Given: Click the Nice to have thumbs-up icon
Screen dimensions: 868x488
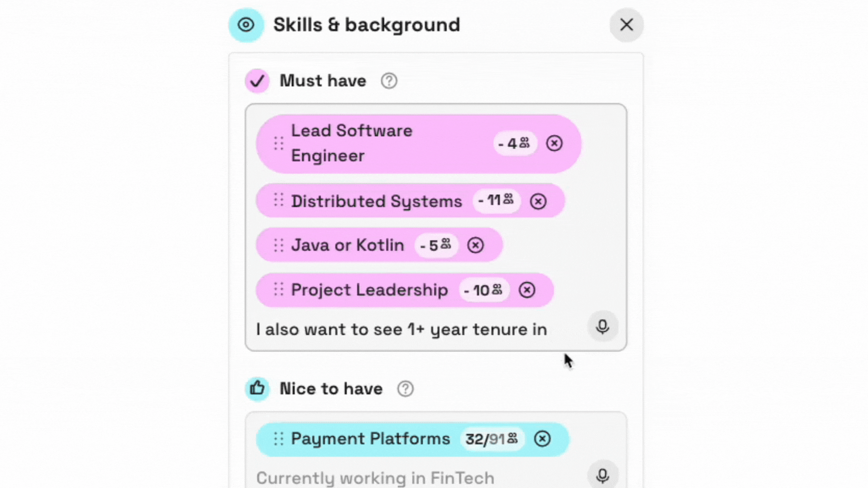Looking at the screenshot, I should 257,388.
